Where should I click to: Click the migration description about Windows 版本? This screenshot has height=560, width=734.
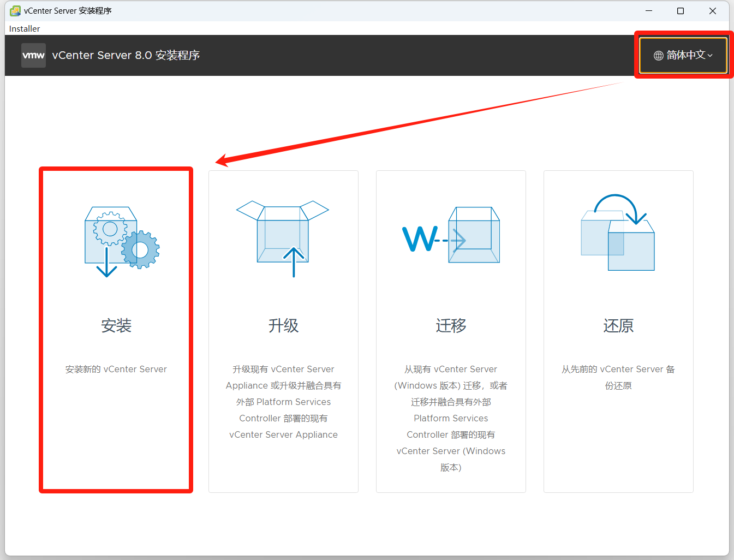451,418
